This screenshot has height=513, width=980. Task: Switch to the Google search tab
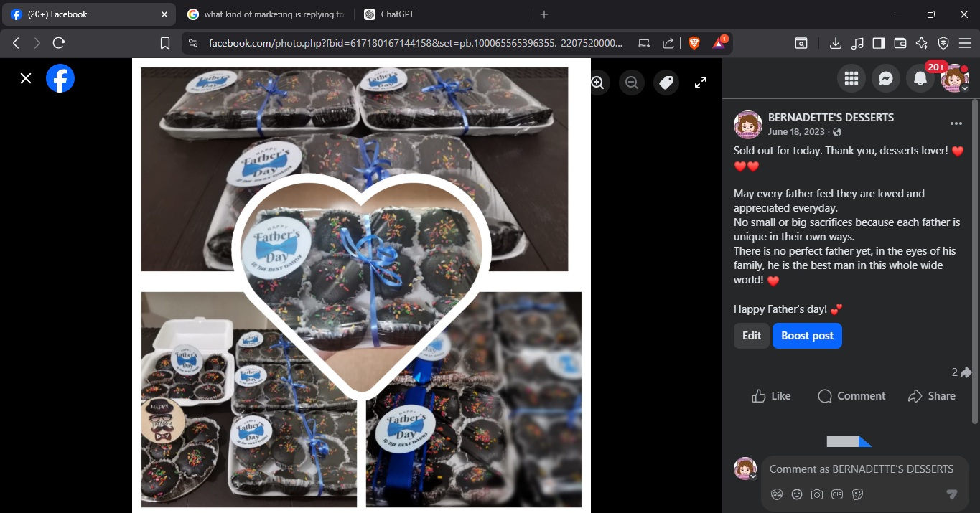coord(266,14)
